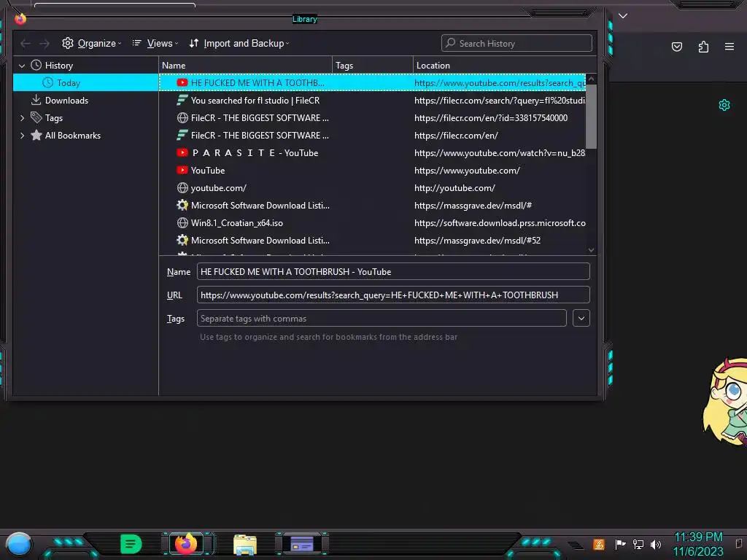
Task: Open the volume speaker tray icon
Action: click(656, 544)
